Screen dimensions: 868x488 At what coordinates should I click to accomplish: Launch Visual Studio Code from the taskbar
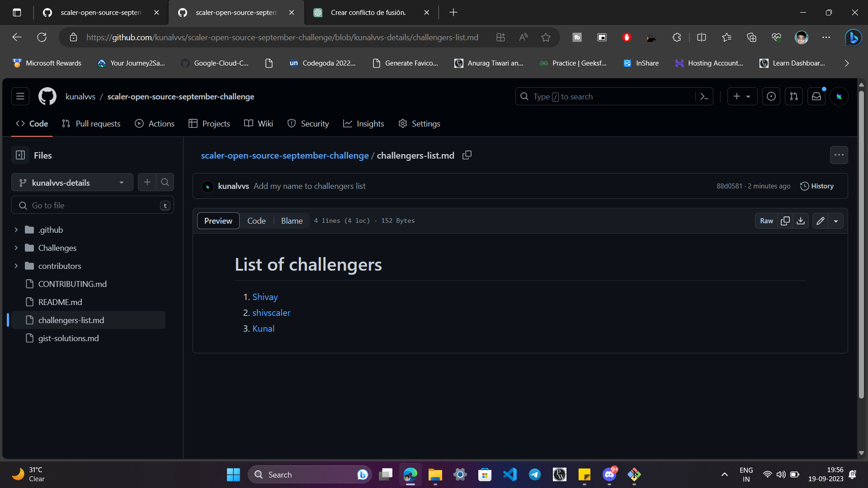tap(509, 474)
